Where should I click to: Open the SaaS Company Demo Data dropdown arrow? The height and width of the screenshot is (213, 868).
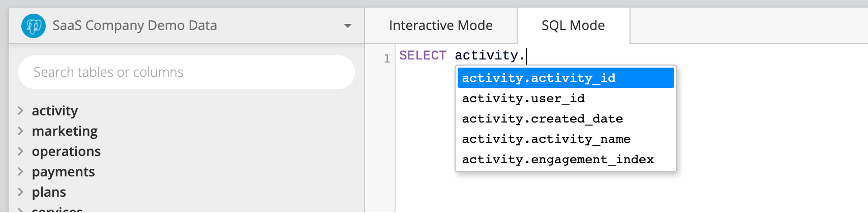348,26
